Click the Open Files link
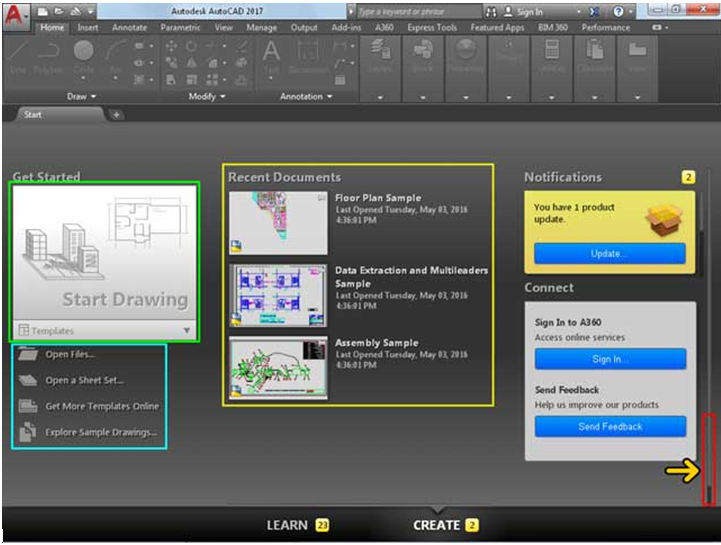The height and width of the screenshot is (545, 721). coord(70,355)
